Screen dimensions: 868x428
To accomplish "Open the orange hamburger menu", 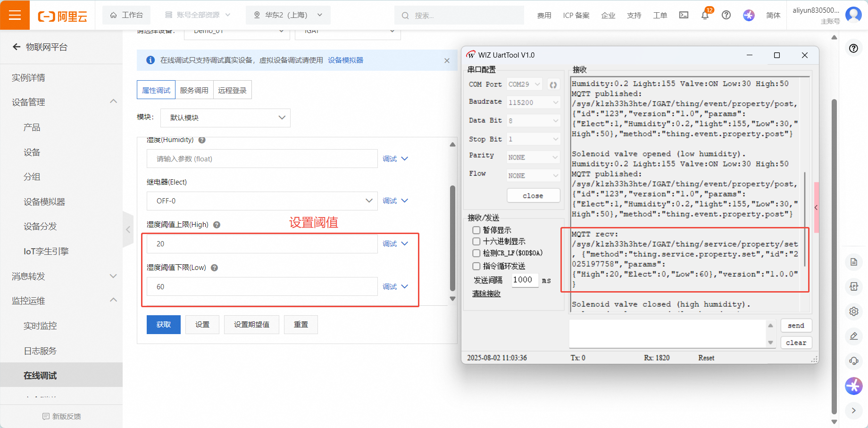I will pos(15,15).
